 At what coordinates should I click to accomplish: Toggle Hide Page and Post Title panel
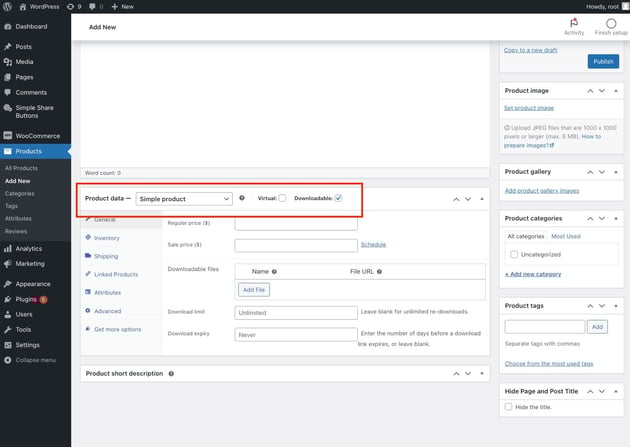pyautogui.click(x=616, y=391)
